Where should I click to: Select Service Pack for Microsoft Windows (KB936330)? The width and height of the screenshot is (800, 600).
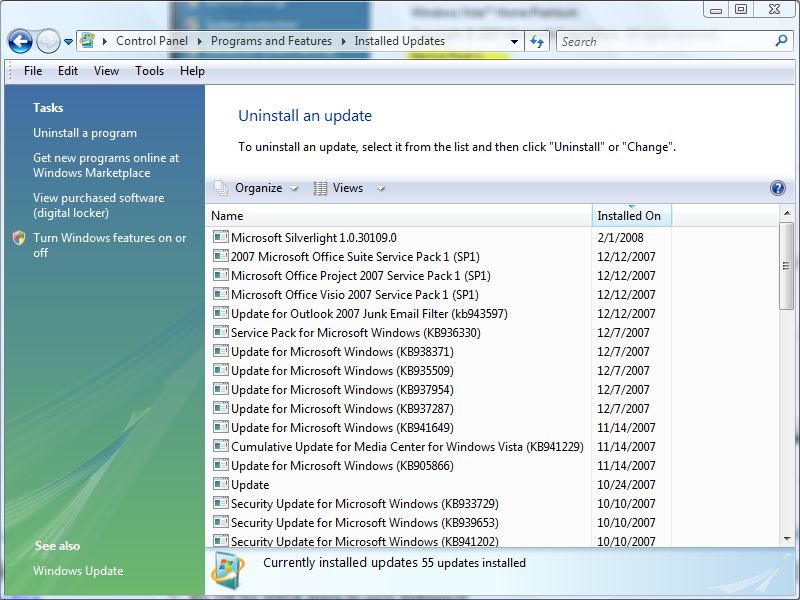356,333
